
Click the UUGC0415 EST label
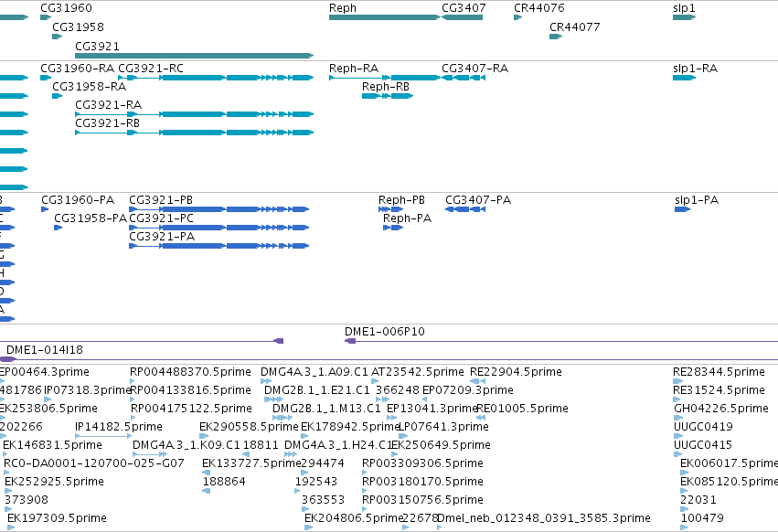coord(703,445)
